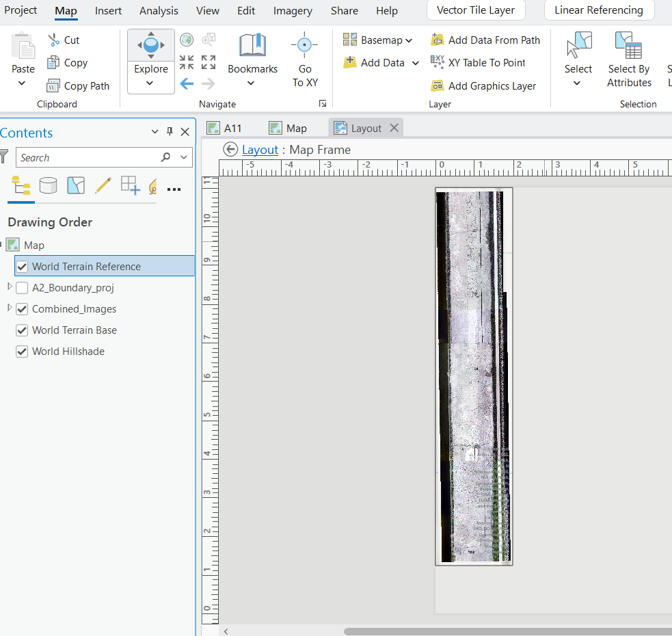The height and width of the screenshot is (636, 672).
Task: Switch to the Map view tab
Action: [288, 128]
